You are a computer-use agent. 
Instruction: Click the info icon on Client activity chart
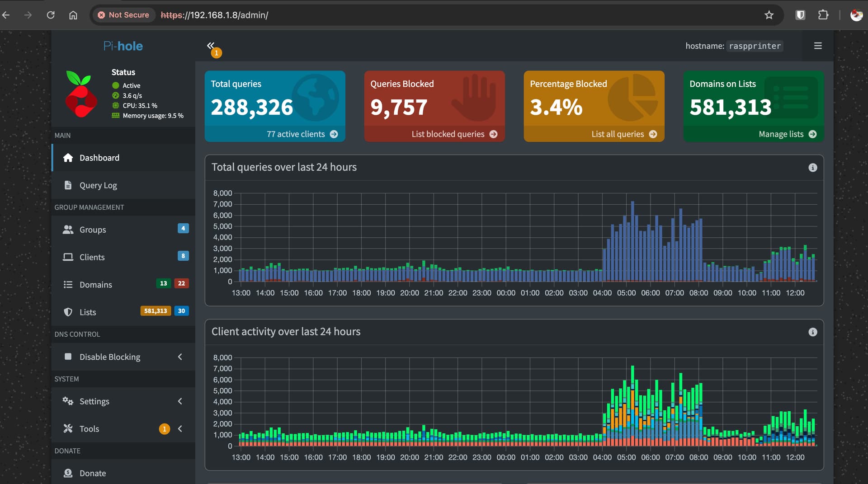click(812, 332)
